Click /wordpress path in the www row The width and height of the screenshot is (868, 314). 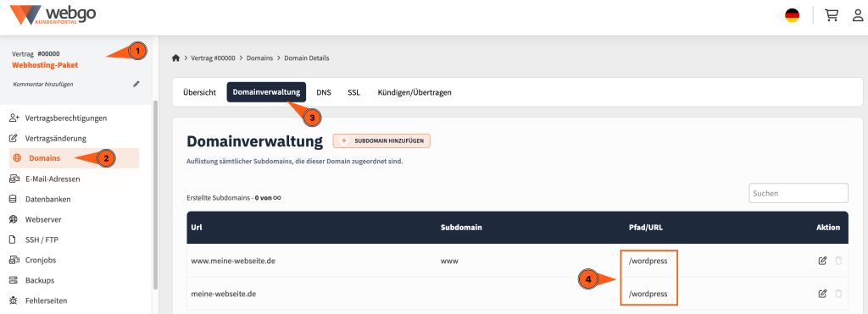point(648,261)
